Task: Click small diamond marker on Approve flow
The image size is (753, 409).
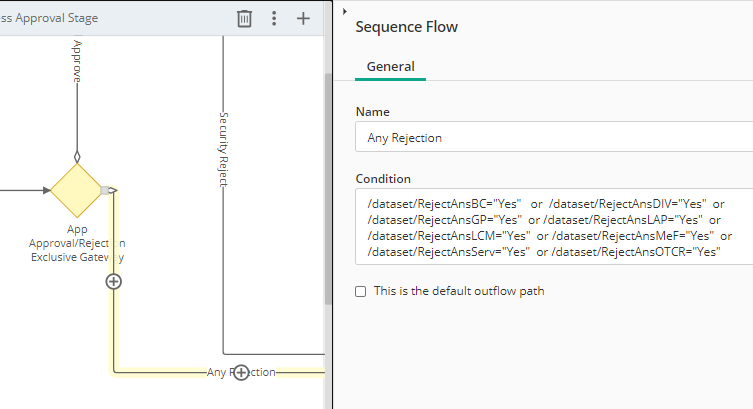Action: 76,156
